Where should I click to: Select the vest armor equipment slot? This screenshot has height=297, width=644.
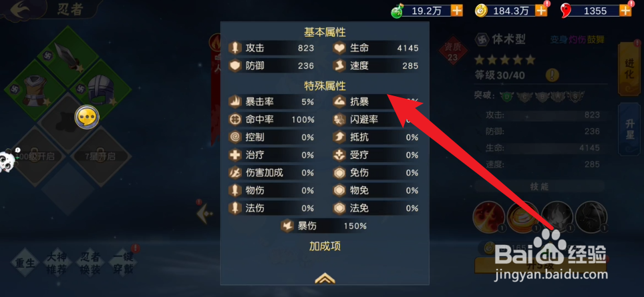tap(35, 91)
